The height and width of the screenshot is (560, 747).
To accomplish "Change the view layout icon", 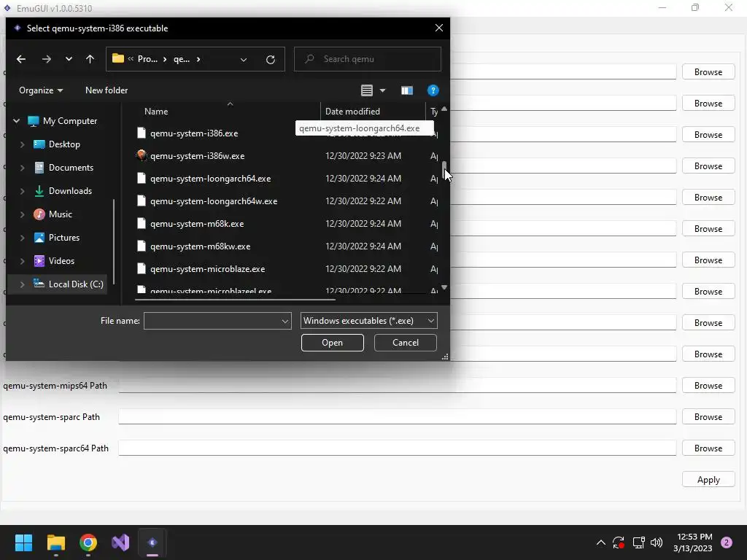I will 366,90.
